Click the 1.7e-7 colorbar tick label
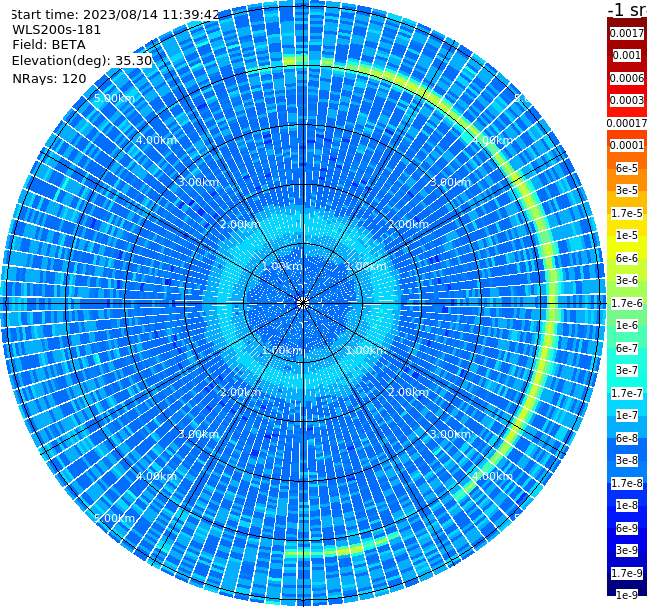647x607 pixels. tap(627, 393)
